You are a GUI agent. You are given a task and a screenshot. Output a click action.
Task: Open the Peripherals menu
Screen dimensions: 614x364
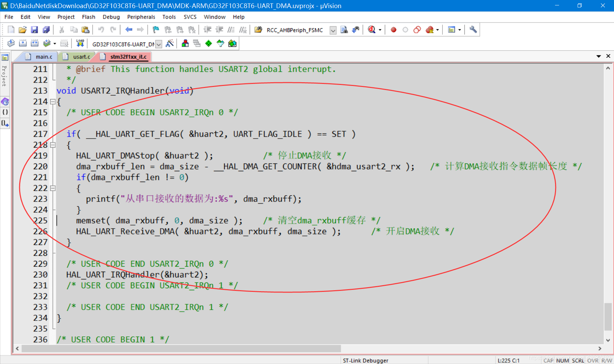[x=141, y=17]
